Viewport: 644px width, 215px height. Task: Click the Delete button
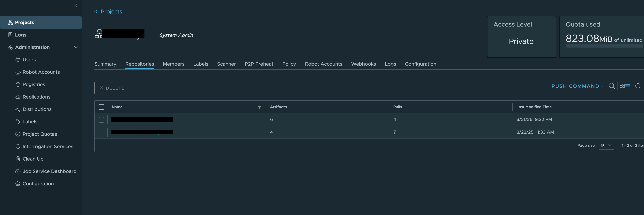coord(112,88)
